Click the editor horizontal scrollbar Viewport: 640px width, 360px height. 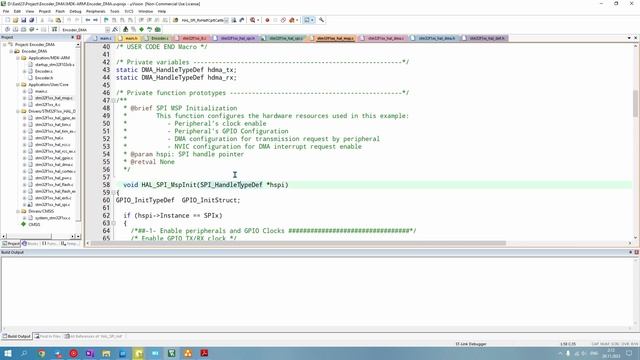coord(298,243)
